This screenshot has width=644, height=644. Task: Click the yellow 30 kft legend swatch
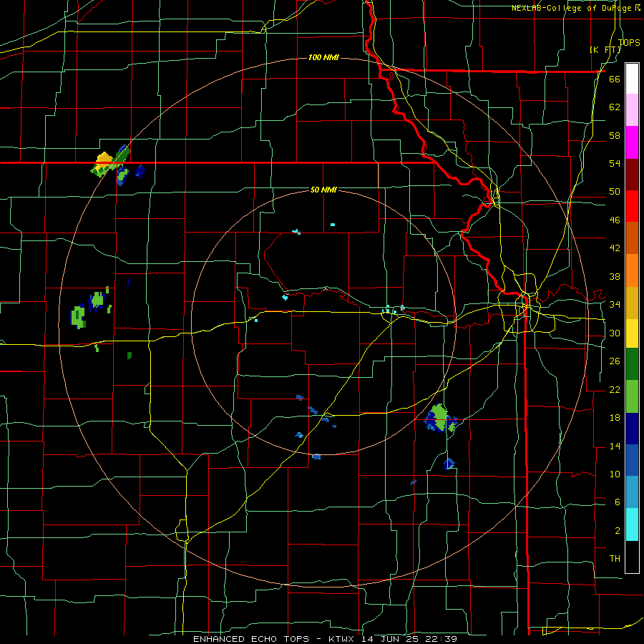pyautogui.click(x=632, y=333)
